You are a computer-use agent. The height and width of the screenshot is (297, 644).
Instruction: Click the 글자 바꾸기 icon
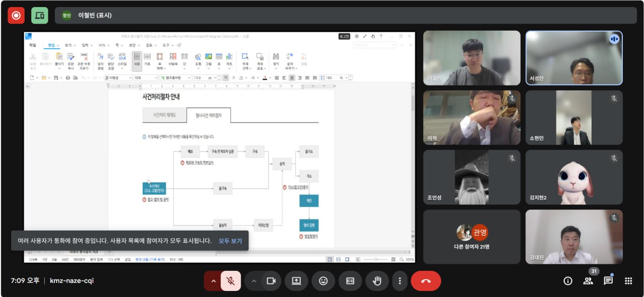[x=290, y=61]
